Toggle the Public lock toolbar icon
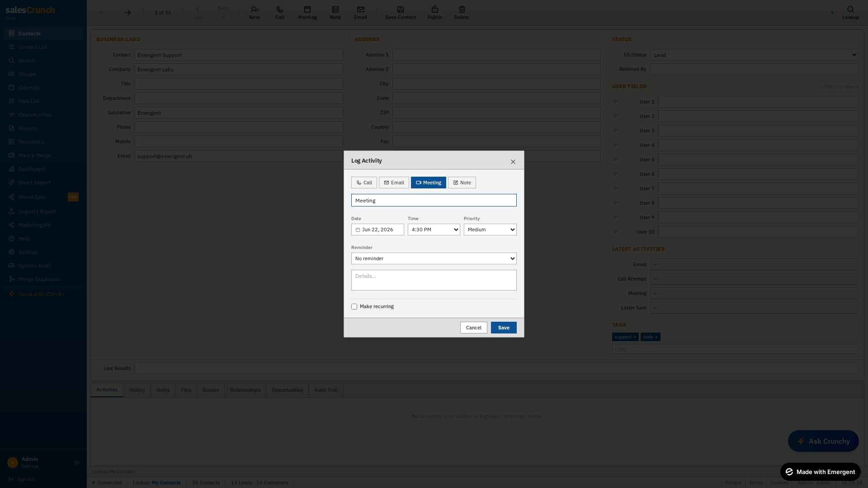This screenshot has height=488, width=868. [435, 13]
